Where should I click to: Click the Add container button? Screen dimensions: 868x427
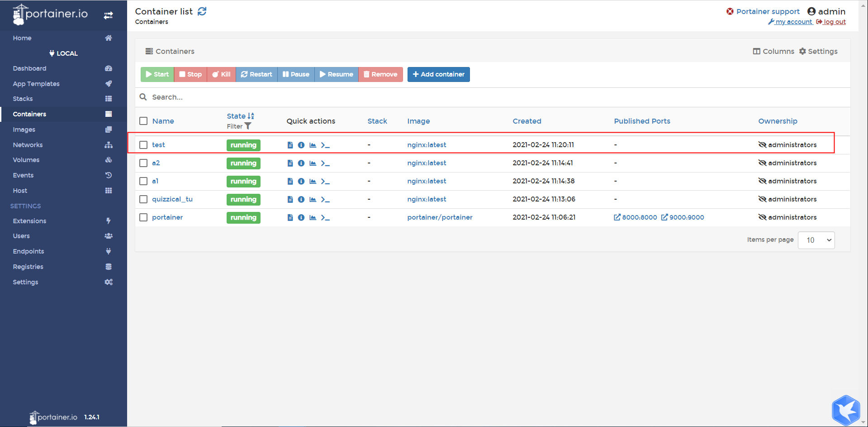438,74
